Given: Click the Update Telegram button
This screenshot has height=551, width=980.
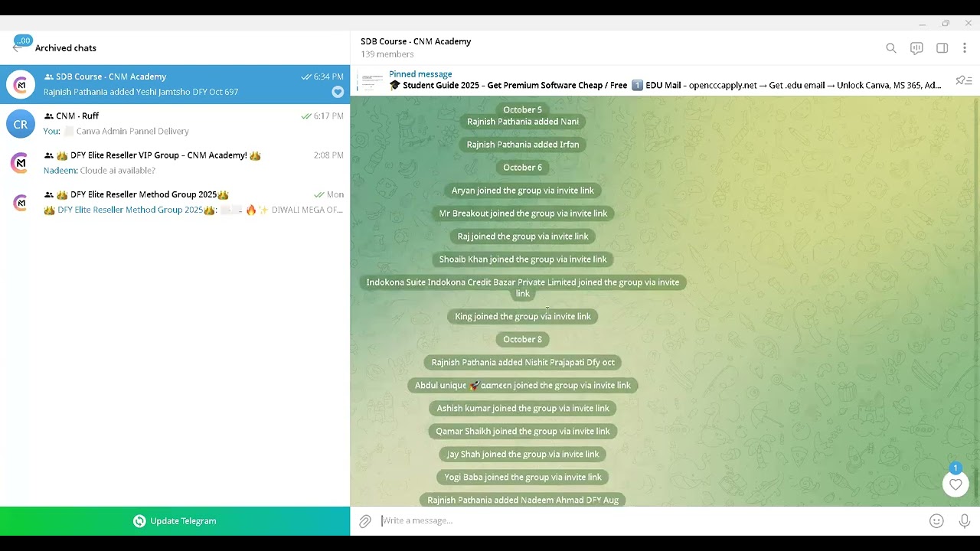Looking at the screenshot, I should click(175, 521).
